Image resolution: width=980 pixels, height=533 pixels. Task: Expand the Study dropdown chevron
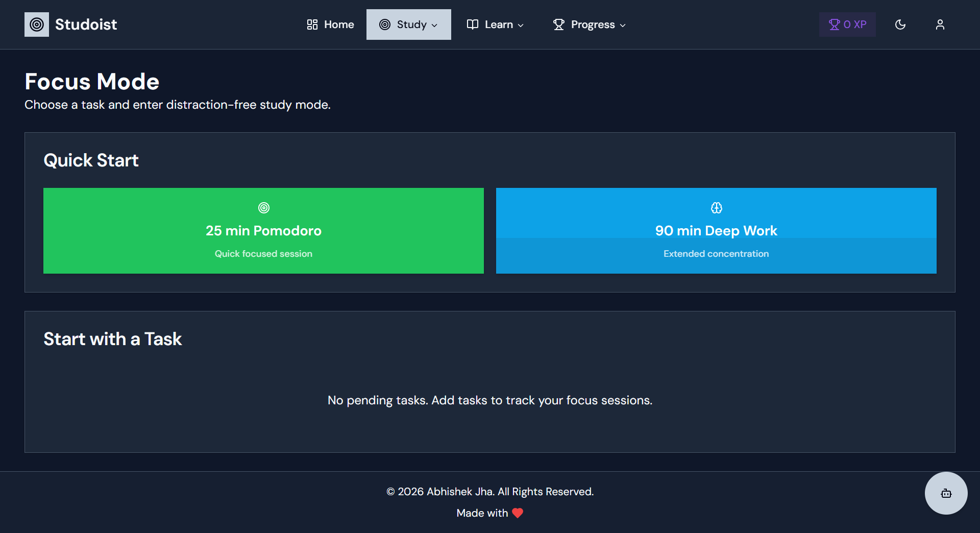[x=435, y=25]
